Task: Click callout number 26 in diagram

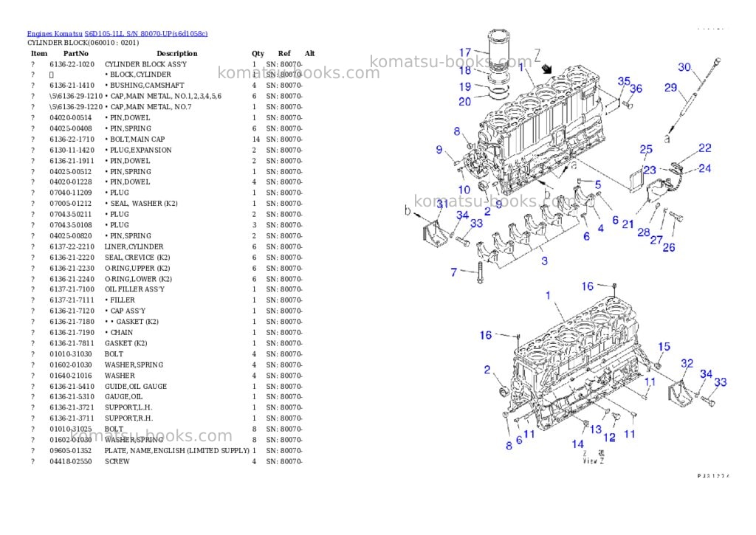Action: pos(669,247)
